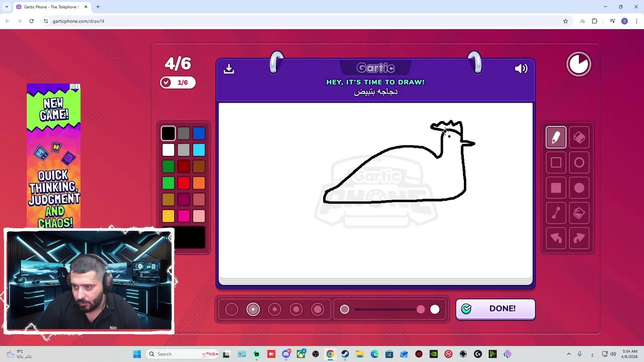The width and height of the screenshot is (644, 362).
Task: Pick the light pink color swatch
Action: tap(199, 216)
